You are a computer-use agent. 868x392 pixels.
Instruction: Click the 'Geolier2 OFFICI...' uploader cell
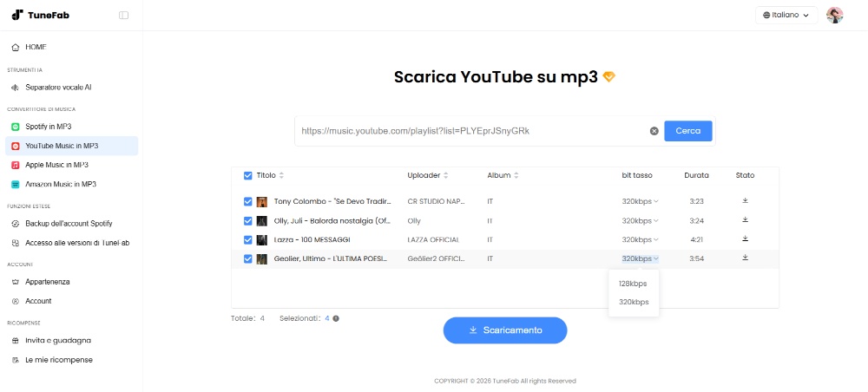pyautogui.click(x=437, y=258)
